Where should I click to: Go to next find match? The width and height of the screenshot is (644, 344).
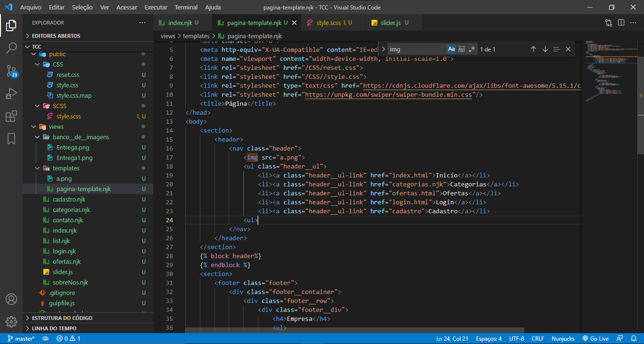click(545, 49)
